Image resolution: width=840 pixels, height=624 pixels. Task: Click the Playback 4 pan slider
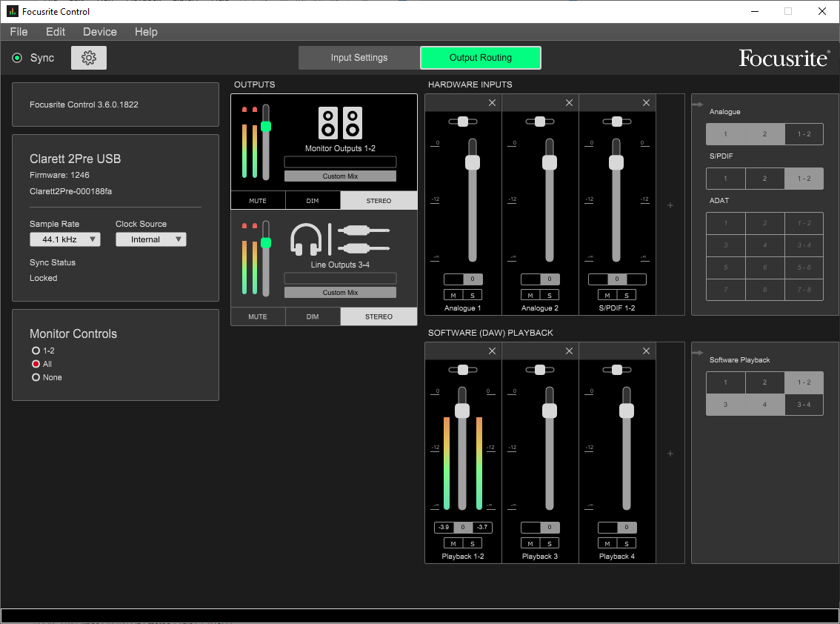(617, 370)
